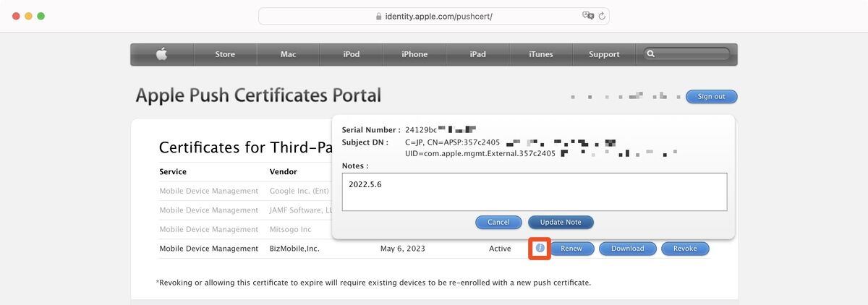The height and width of the screenshot is (305, 868).
Task: Open the Mac navigation tab
Action: (x=288, y=54)
